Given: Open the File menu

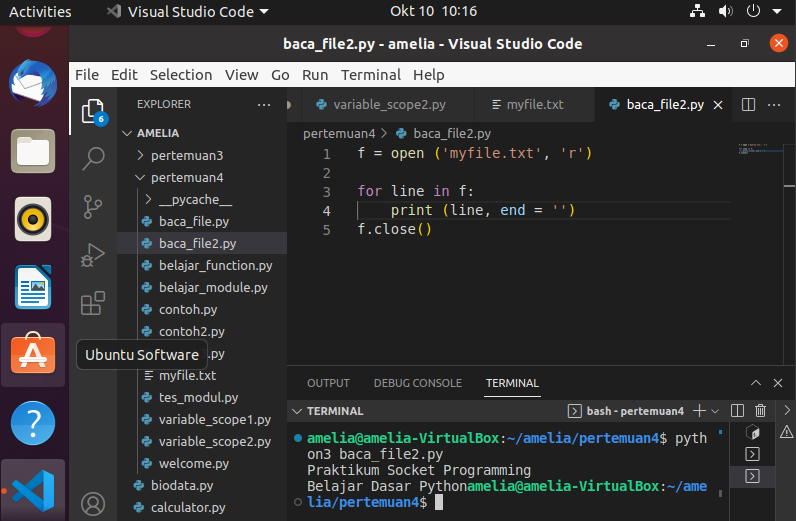Looking at the screenshot, I should (87, 75).
